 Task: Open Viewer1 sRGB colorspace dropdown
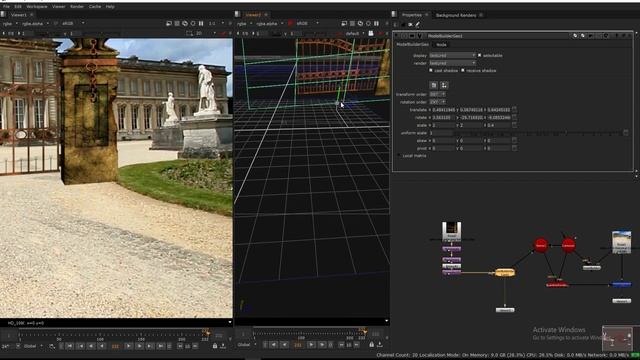click(73, 24)
